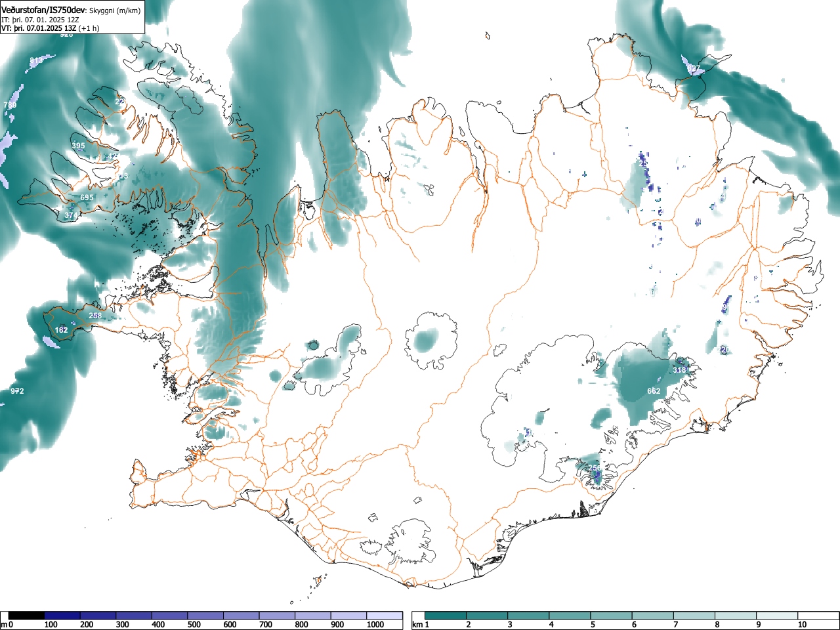
Task: Click the 256 visibility value near the south glacier
Action: [x=595, y=468]
